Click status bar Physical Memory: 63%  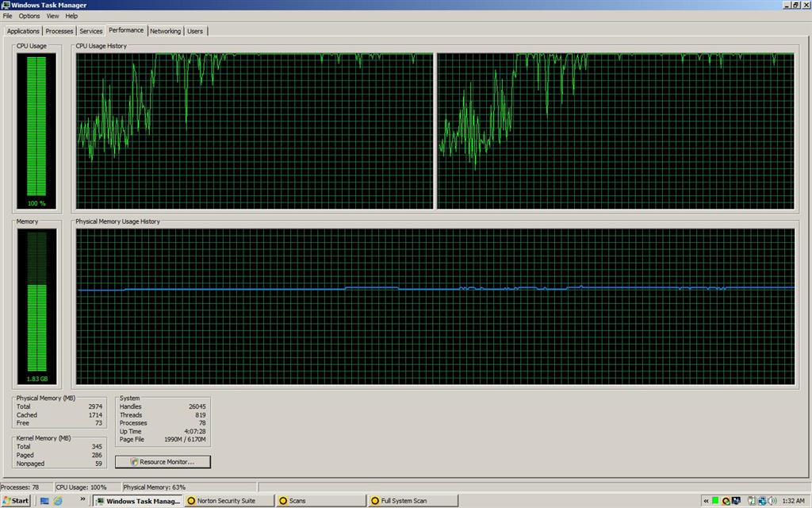click(x=155, y=487)
